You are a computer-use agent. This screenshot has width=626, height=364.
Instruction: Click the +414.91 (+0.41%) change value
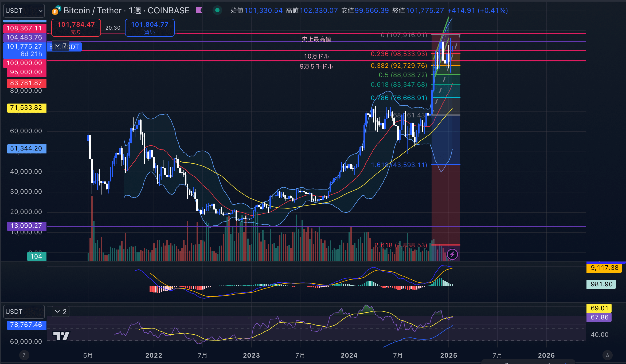[478, 11]
